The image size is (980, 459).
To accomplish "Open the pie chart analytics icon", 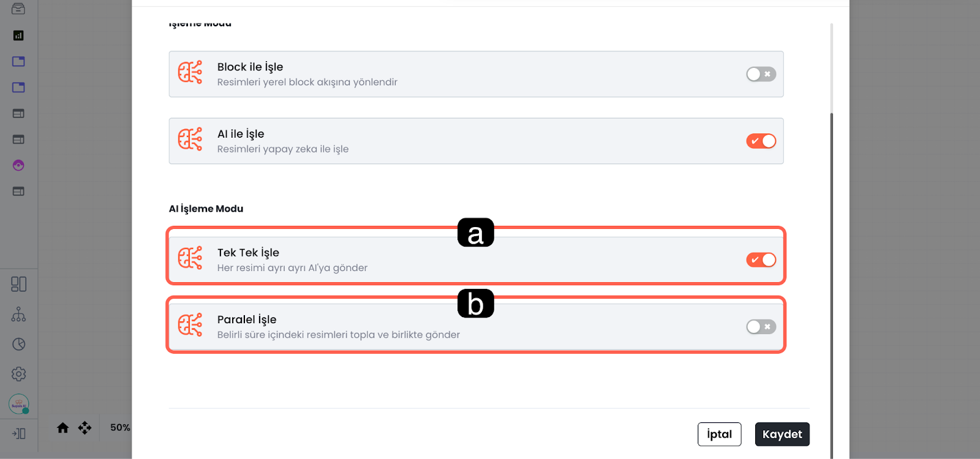I will [19, 344].
